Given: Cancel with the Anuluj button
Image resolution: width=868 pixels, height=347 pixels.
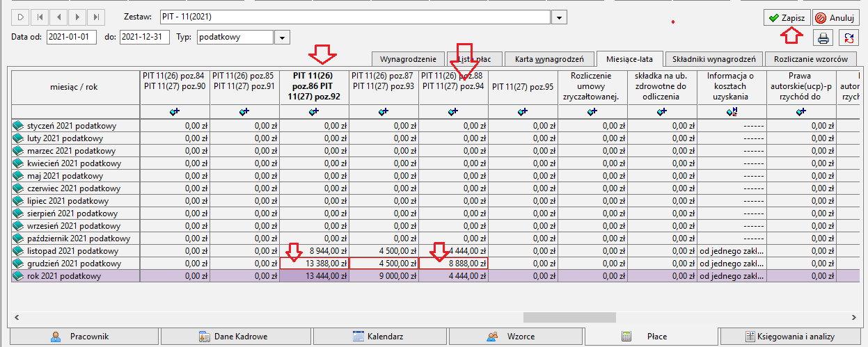Looking at the screenshot, I should pos(835,17).
